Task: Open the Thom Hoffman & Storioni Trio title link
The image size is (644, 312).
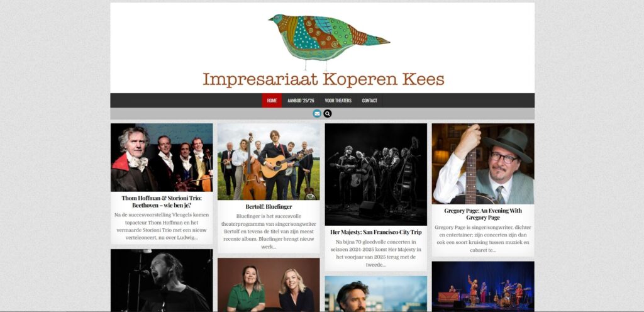Action: [x=162, y=201]
